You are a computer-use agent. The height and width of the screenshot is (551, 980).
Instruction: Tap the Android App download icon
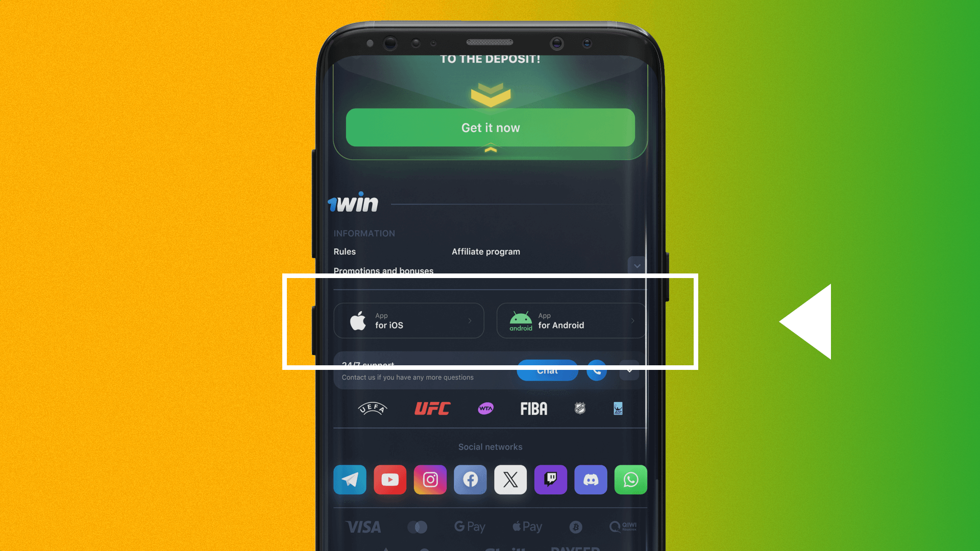572,321
